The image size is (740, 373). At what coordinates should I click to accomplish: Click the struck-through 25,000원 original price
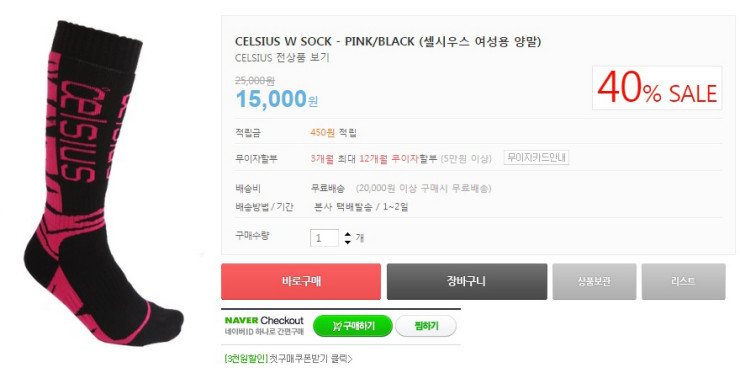click(x=255, y=81)
